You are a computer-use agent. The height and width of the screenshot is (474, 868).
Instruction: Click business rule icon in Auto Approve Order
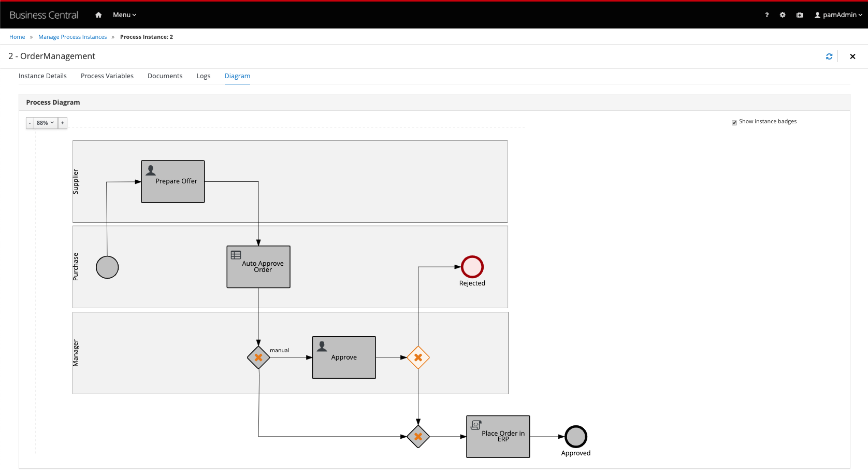click(x=236, y=255)
